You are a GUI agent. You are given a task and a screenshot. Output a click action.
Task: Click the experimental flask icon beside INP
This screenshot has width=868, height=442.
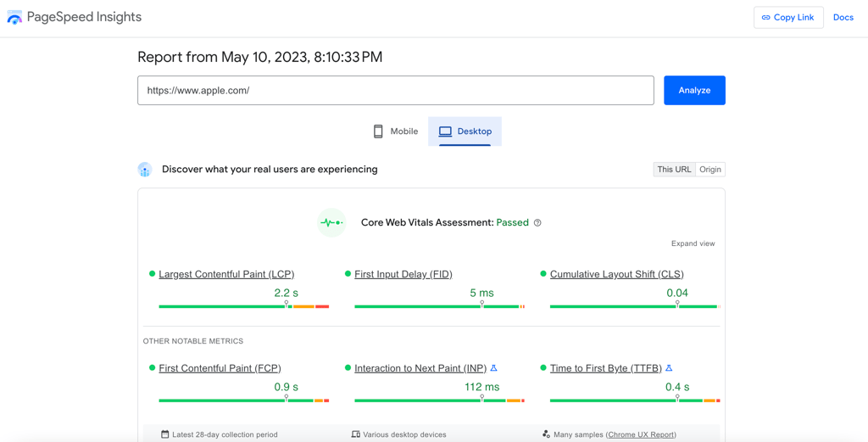pyautogui.click(x=494, y=368)
